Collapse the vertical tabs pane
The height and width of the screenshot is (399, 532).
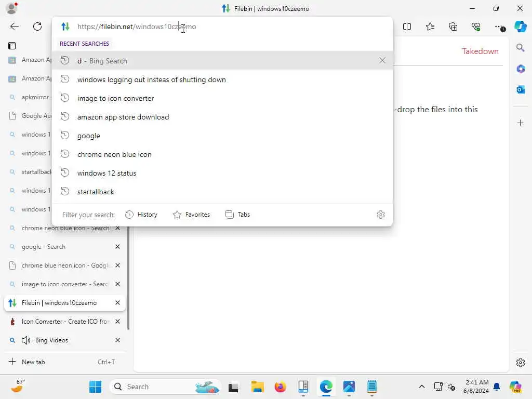click(x=12, y=46)
